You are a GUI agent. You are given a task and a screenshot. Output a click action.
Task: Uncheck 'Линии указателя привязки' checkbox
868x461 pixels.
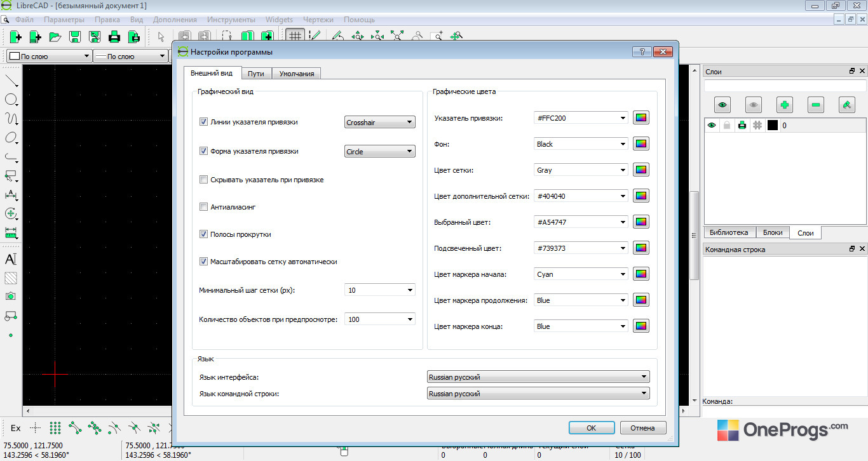204,122
